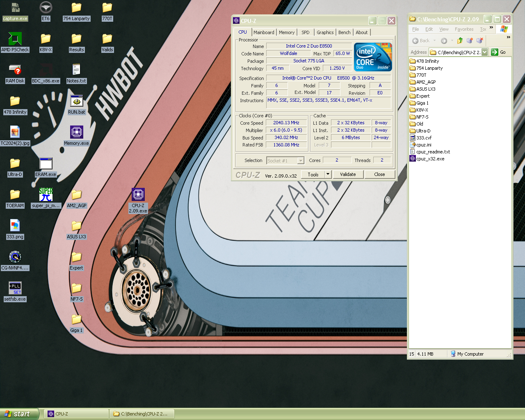Click the Windows Start button
525x420 pixels.
click(x=19, y=414)
